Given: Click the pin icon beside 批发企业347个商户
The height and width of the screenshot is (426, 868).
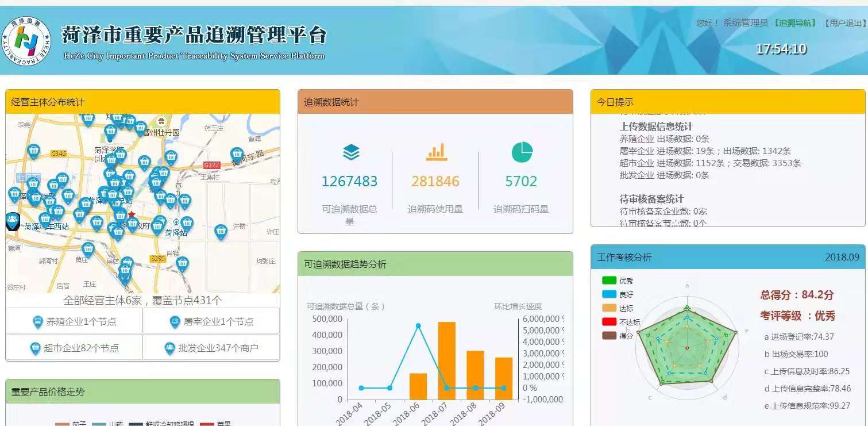Looking at the screenshot, I should coord(169,348).
